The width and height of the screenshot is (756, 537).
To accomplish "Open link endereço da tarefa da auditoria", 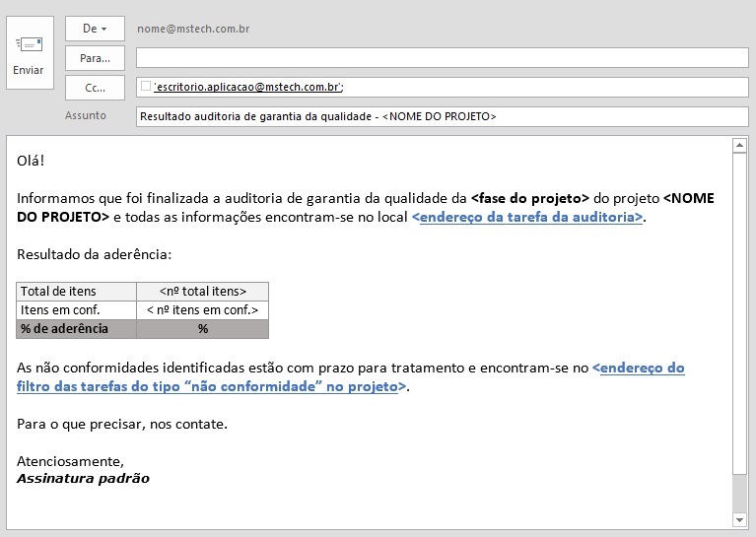I will point(528,217).
